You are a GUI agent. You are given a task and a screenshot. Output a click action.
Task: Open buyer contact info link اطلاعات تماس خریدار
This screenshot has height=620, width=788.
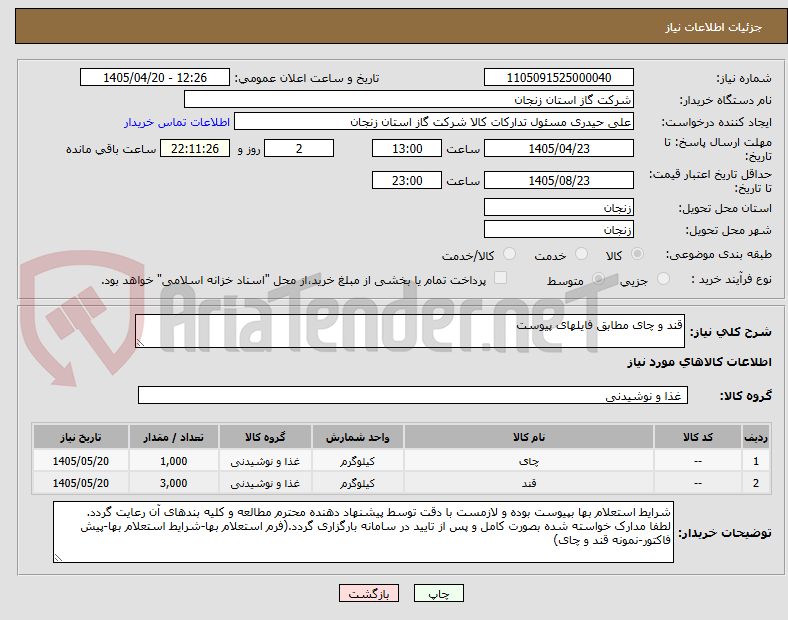177,122
